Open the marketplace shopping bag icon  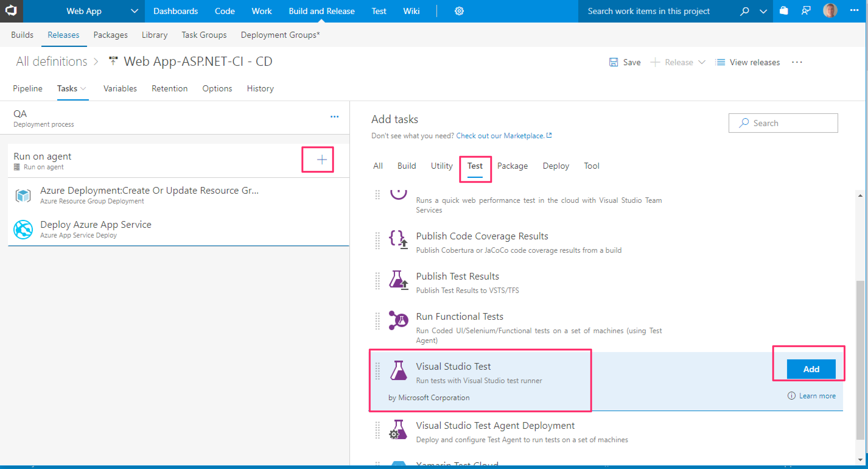coord(784,11)
